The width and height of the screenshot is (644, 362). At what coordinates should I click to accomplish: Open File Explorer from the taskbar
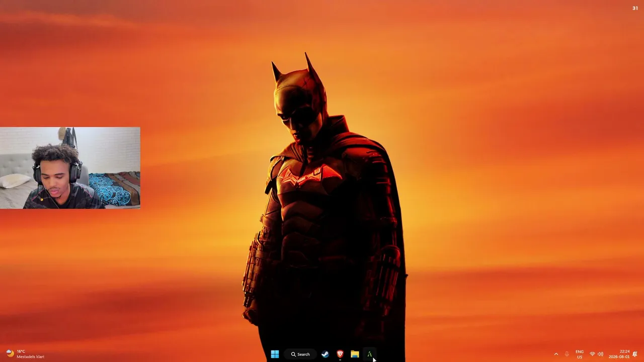(355, 354)
